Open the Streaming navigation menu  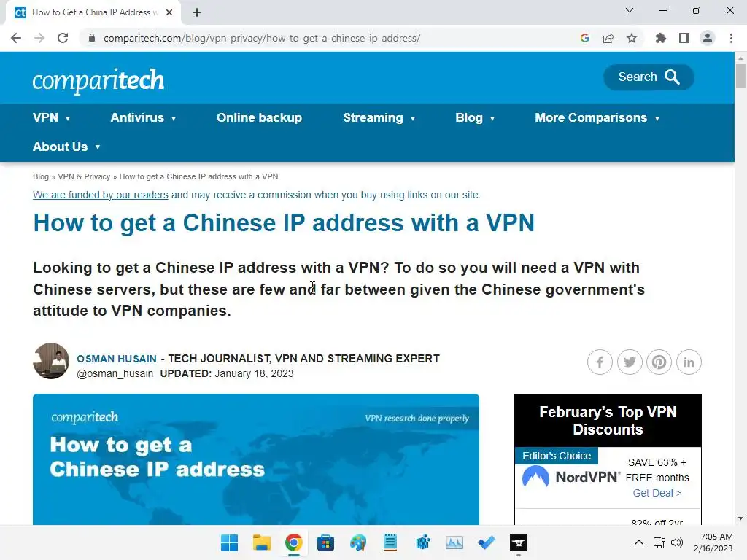pyautogui.click(x=379, y=117)
